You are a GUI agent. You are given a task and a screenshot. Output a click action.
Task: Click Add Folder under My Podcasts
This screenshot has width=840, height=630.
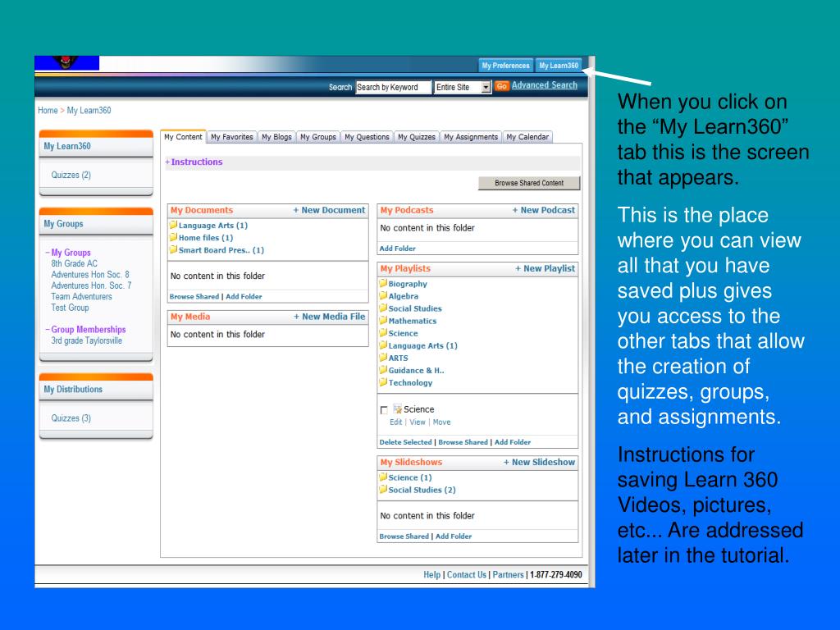click(x=398, y=249)
